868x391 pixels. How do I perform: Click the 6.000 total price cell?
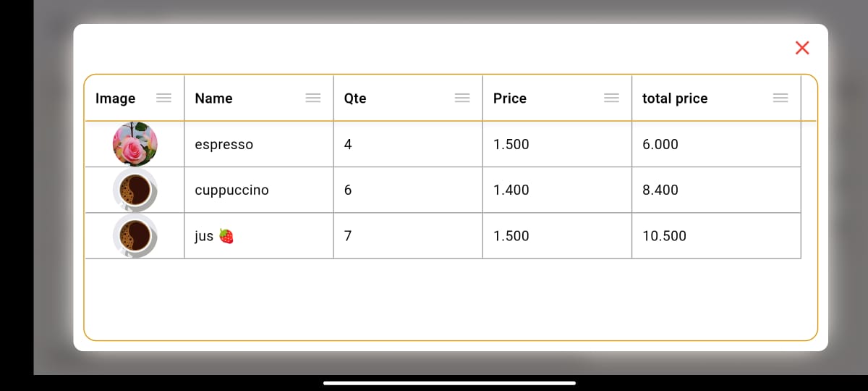pos(716,144)
